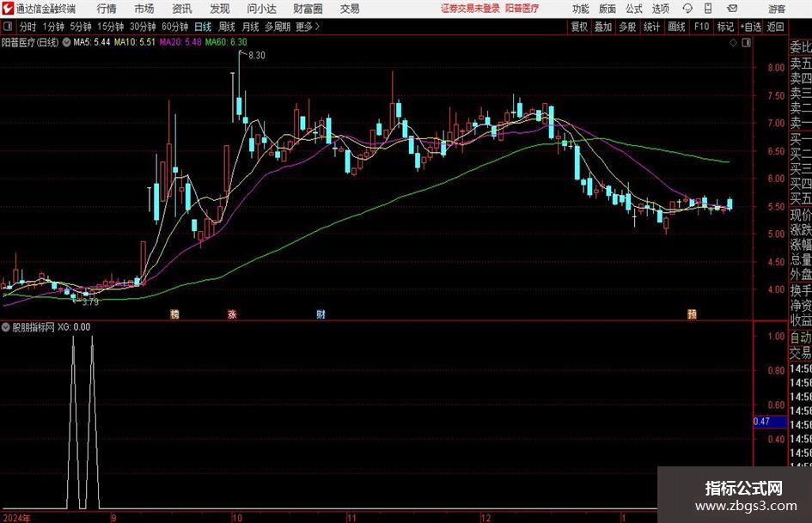Image resolution: width=812 pixels, height=523 pixels.
Task: Open the mail envelope icon
Action: tap(732, 9)
